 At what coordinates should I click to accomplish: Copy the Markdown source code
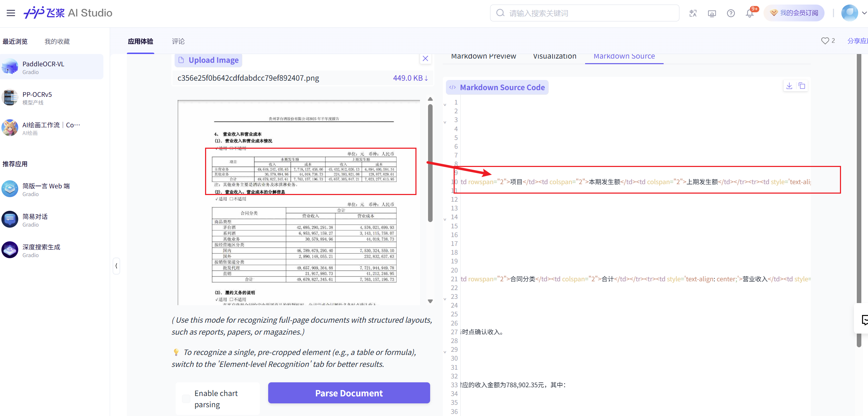(802, 86)
